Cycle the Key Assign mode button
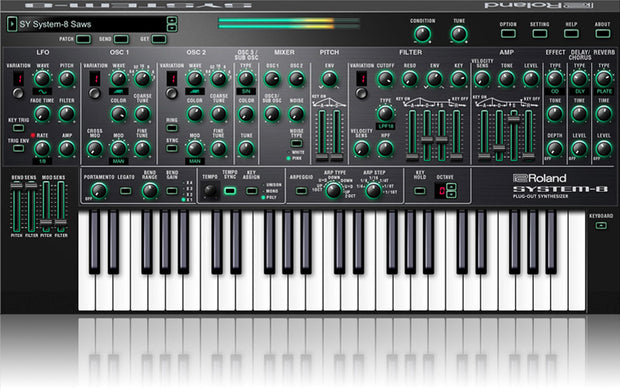 [x=251, y=191]
